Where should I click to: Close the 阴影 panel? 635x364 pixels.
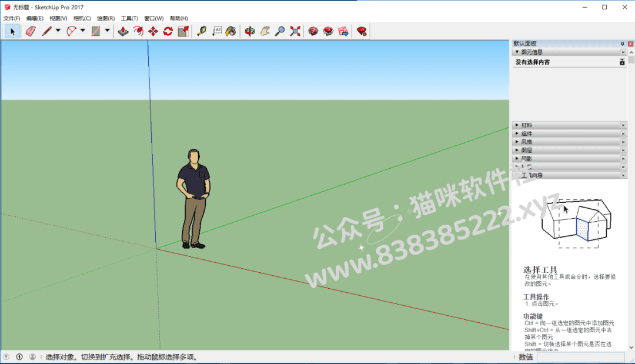click(x=623, y=158)
